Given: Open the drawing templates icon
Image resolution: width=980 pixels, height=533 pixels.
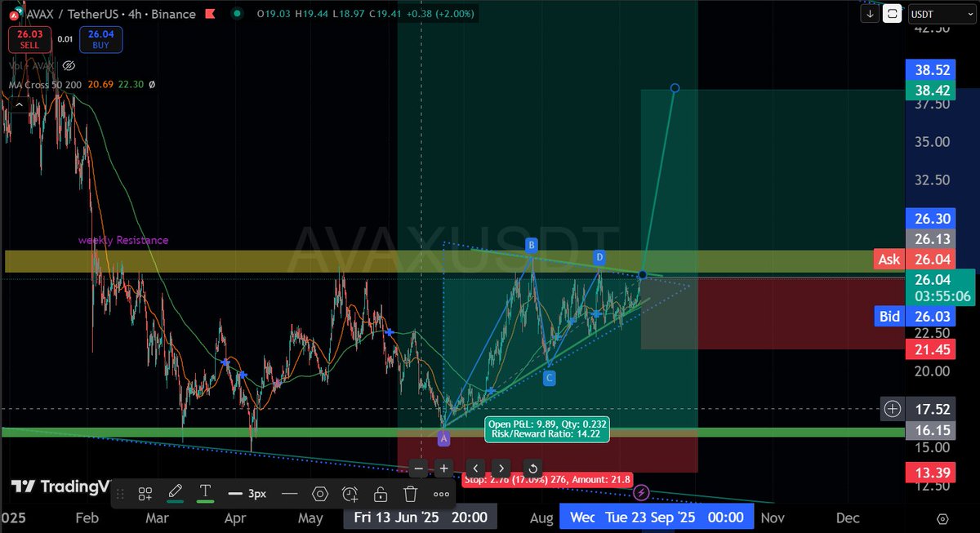Looking at the screenshot, I should [x=145, y=494].
